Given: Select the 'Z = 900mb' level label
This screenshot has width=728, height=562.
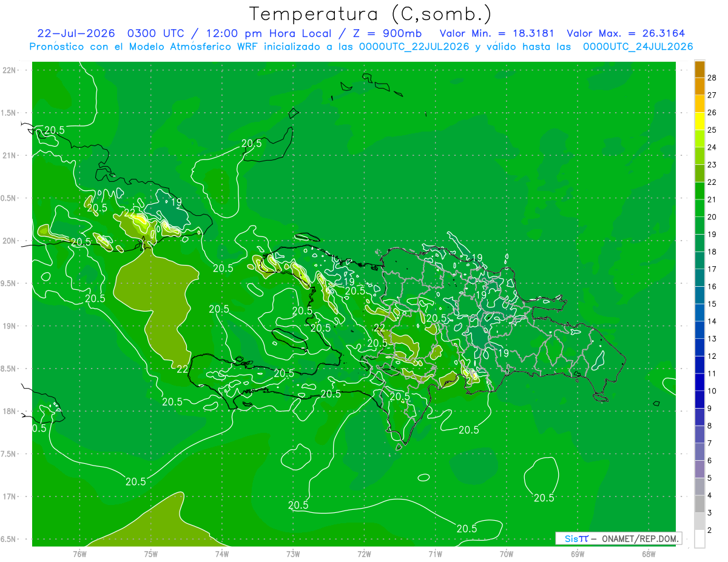Looking at the screenshot, I should point(388,33).
